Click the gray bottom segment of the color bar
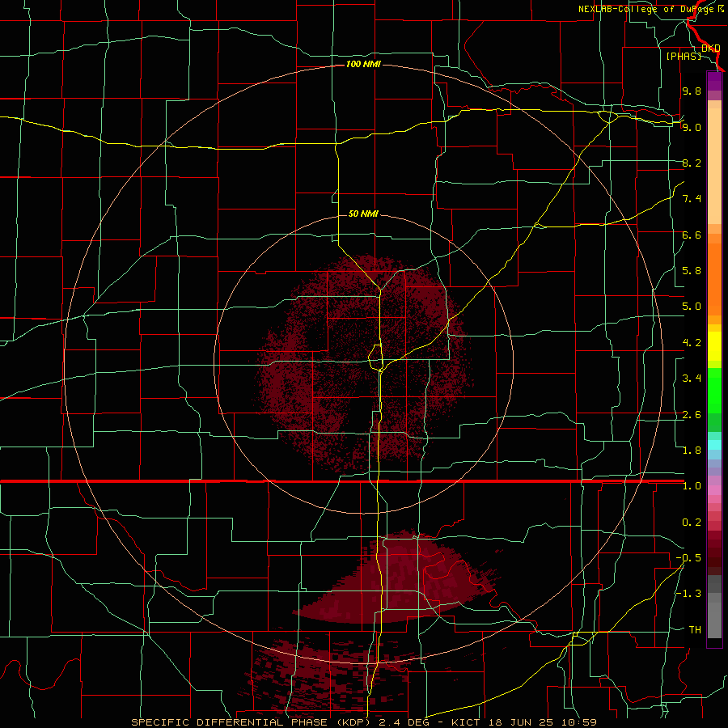 tap(714, 616)
